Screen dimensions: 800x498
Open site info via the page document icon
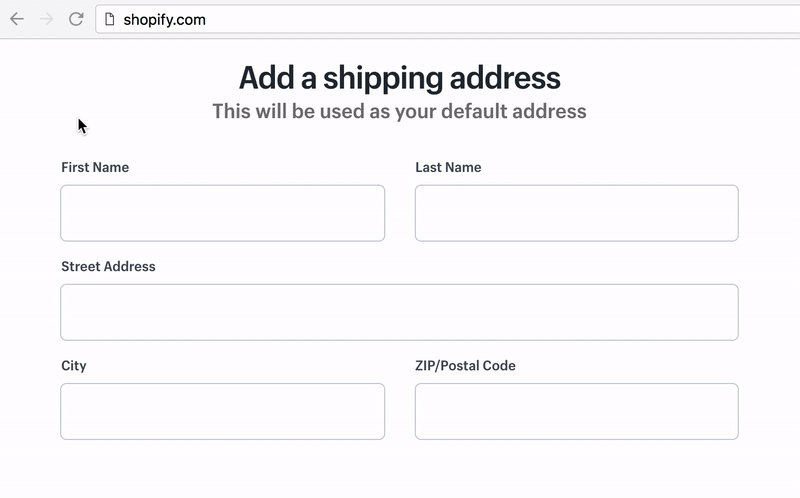point(109,19)
